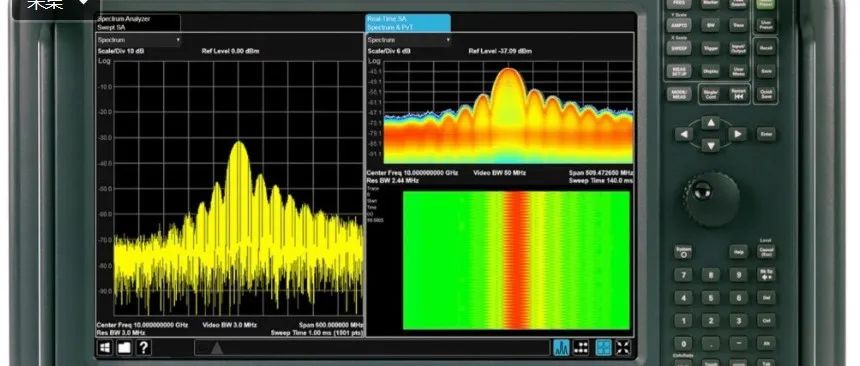The width and height of the screenshot is (860, 366).
Task: Click right pane 'Ref Level -37.09 dBm'
Action: click(x=500, y=51)
